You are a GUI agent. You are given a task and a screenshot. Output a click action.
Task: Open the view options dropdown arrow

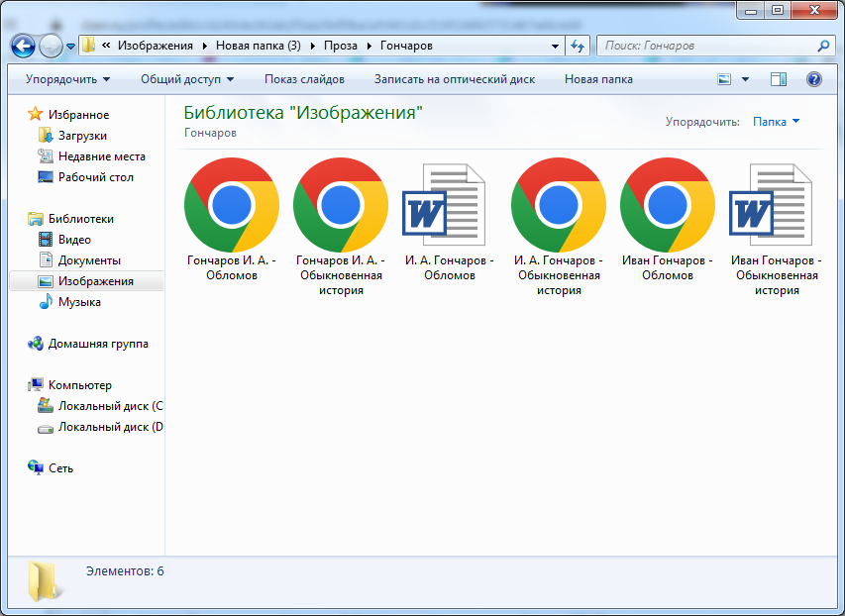pos(745,80)
